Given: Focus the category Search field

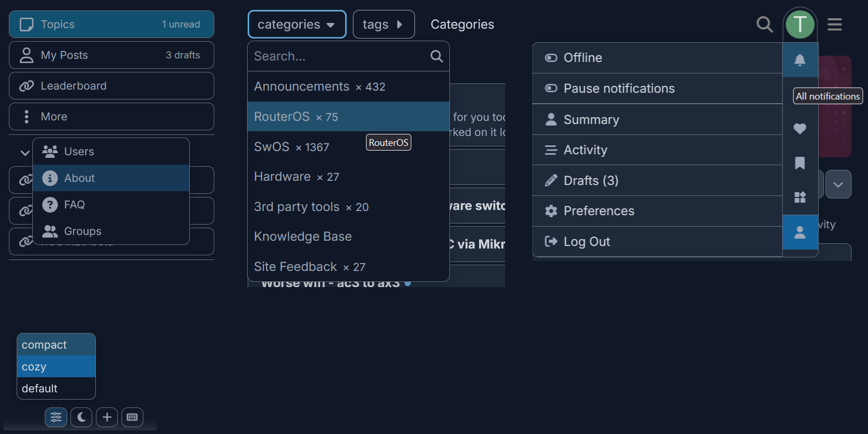Looking at the screenshot, I should [339, 56].
